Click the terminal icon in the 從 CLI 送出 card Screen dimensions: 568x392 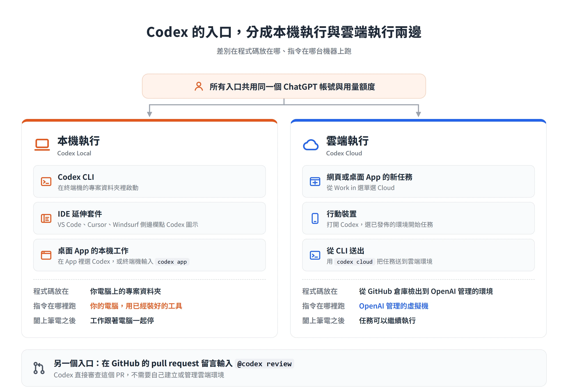[x=315, y=255]
